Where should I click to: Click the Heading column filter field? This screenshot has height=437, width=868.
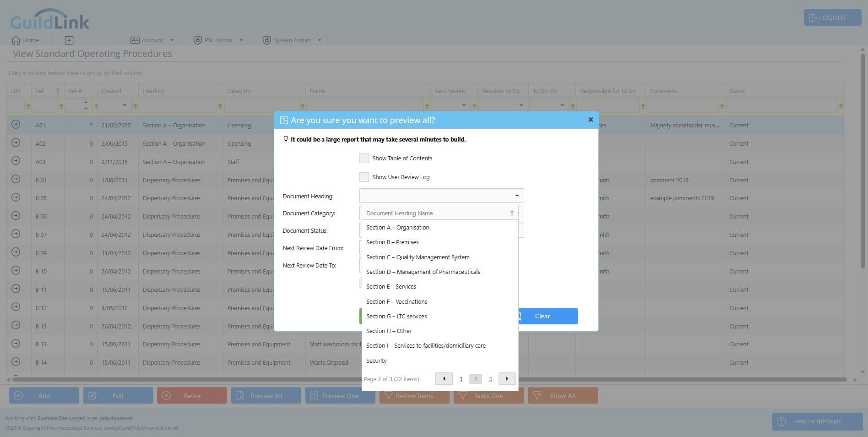178,106
